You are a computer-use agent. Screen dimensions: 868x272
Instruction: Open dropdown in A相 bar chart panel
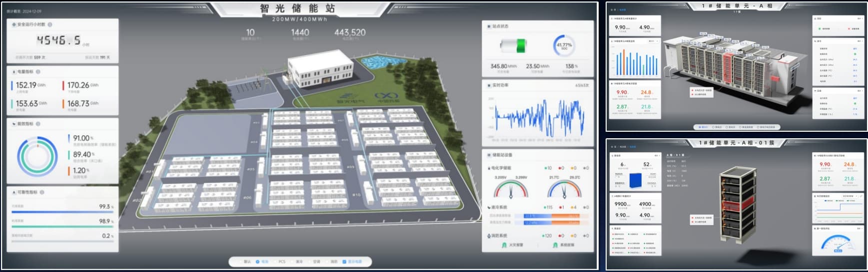(x=653, y=41)
